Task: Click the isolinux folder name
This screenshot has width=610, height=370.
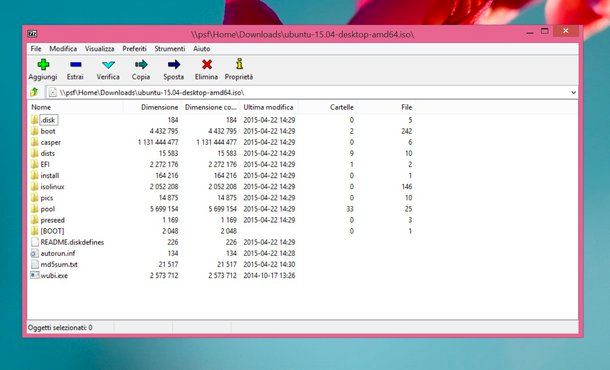Action: click(53, 187)
